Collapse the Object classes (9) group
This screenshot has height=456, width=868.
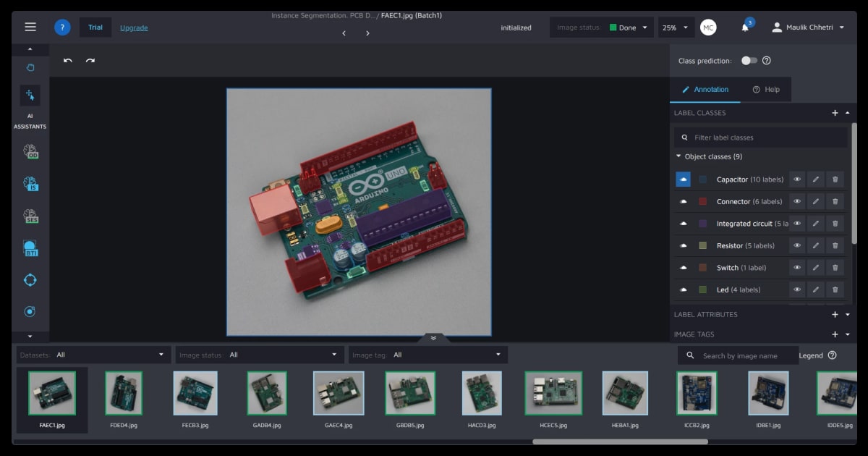[x=678, y=156]
